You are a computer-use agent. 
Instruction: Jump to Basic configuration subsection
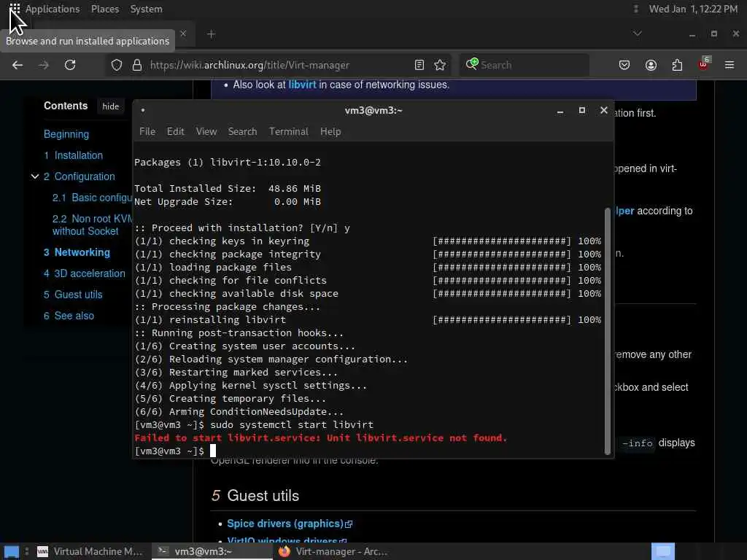pyautogui.click(x=92, y=198)
